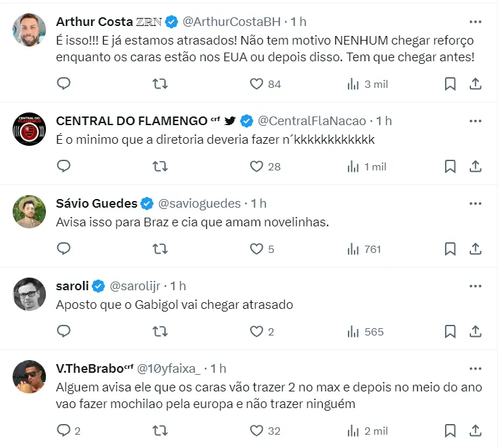Open @CentralFlaNacao profile handle
Viewport: 501px width, 448px height.
311,120
